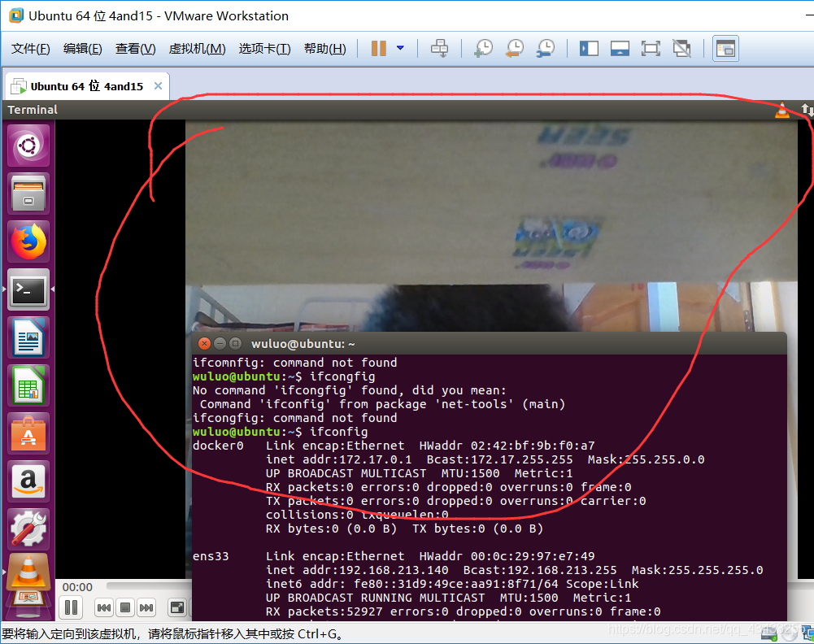
Task: Toggle the library sidebar view
Action: point(589,48)
